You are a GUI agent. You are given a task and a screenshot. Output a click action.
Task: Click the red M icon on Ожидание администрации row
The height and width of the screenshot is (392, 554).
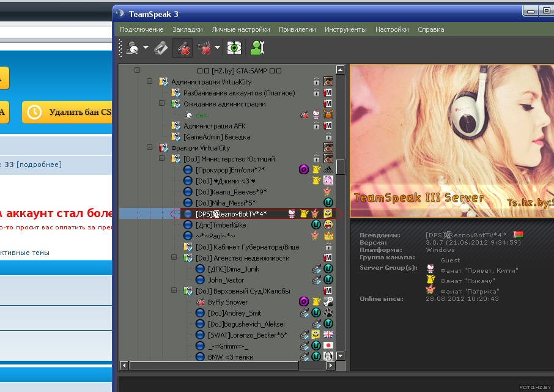pyautogui.click(x=328, y=103)
